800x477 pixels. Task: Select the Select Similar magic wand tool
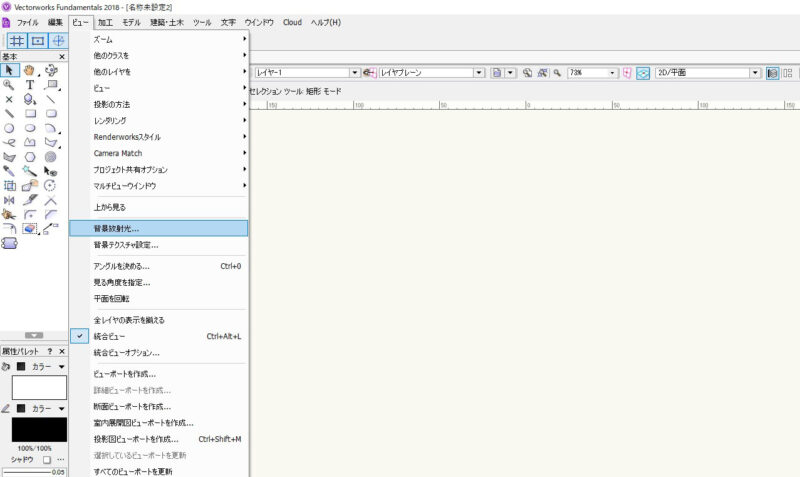click(x=30, y=171)
